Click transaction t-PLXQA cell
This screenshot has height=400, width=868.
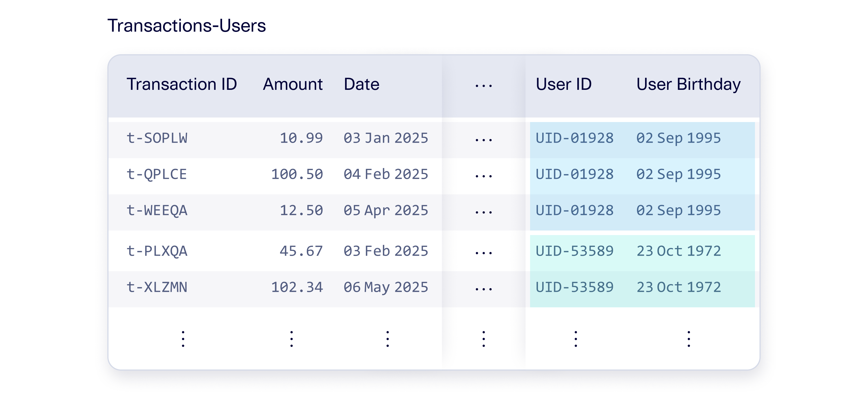[157, 251]
